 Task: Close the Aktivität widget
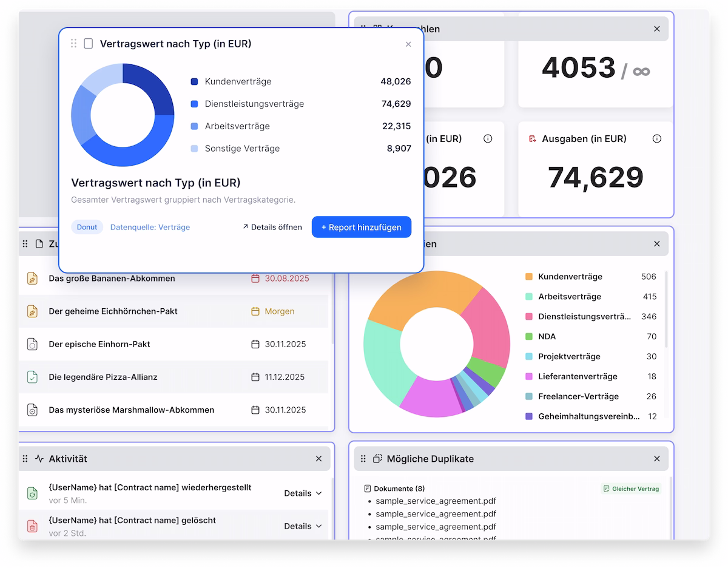(x=318, y=459)
